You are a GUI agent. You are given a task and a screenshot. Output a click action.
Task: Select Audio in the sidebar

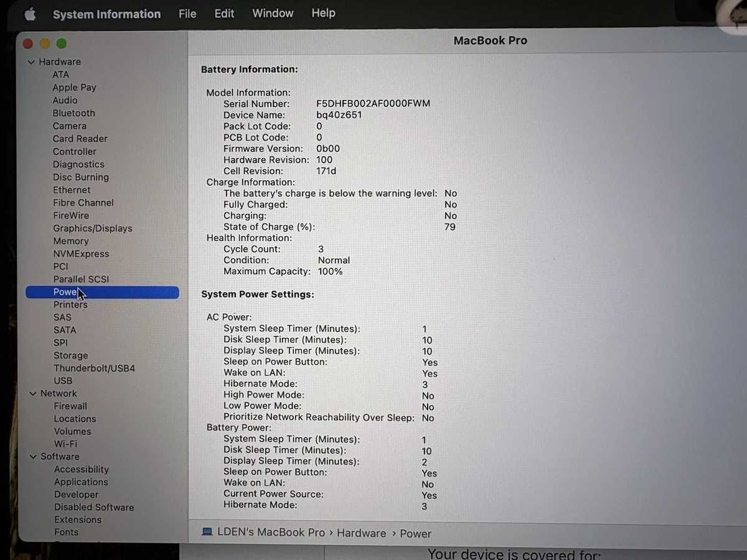pyautogui.click(x=65, y=100)
